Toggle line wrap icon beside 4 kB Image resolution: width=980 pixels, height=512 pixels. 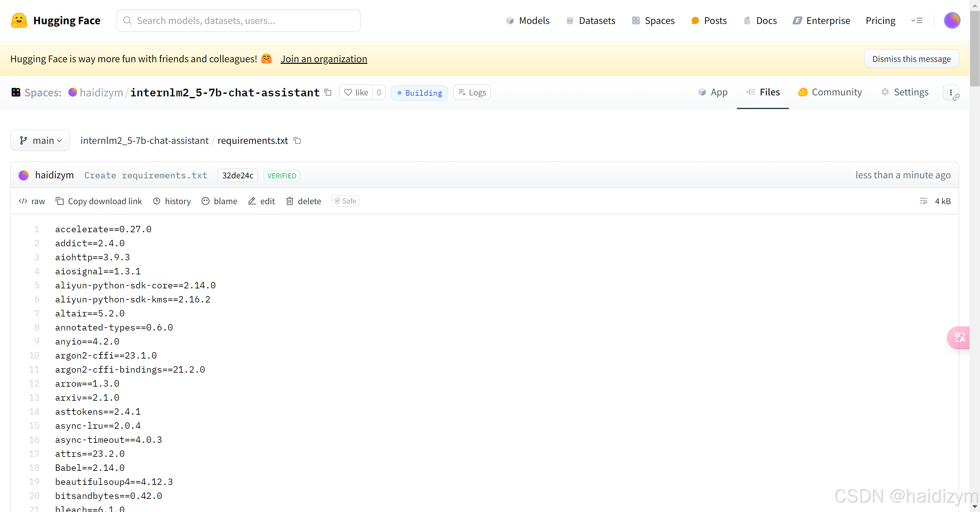coord(923,201)
